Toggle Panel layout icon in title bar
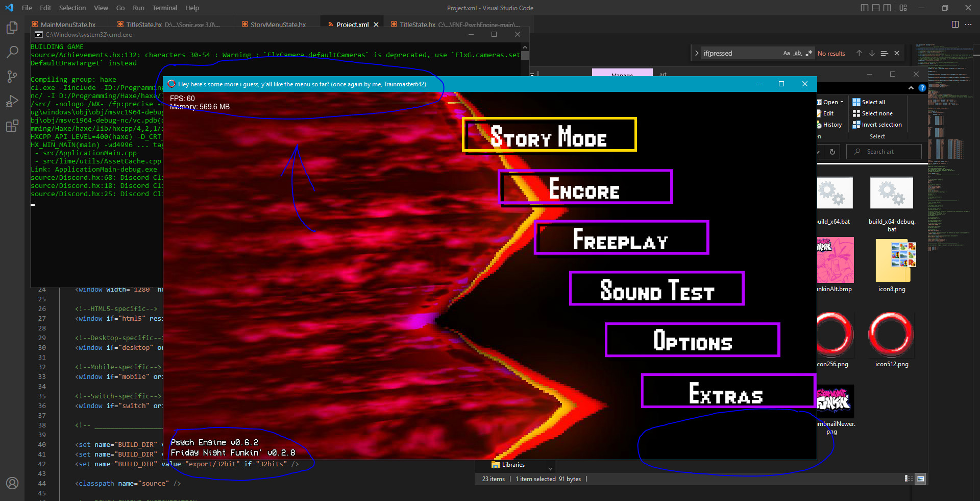Viewport: 980px width, 501px height. (x=876, y=8)
